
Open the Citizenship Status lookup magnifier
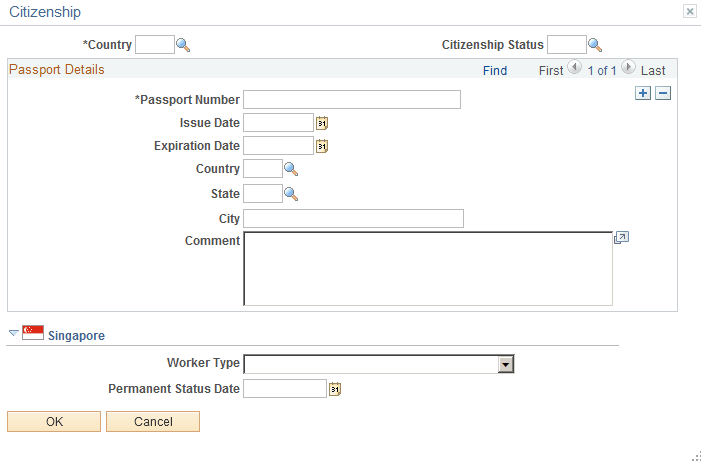click(595, 45)
